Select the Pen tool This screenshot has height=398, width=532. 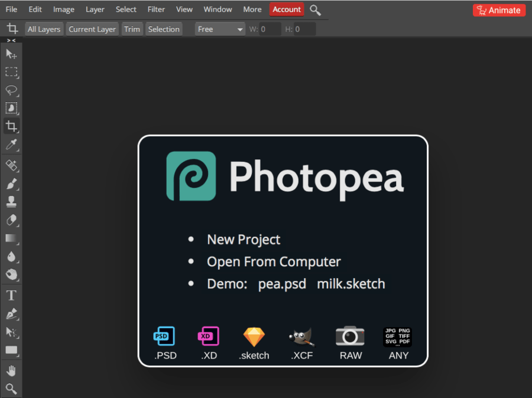point(11,314)
